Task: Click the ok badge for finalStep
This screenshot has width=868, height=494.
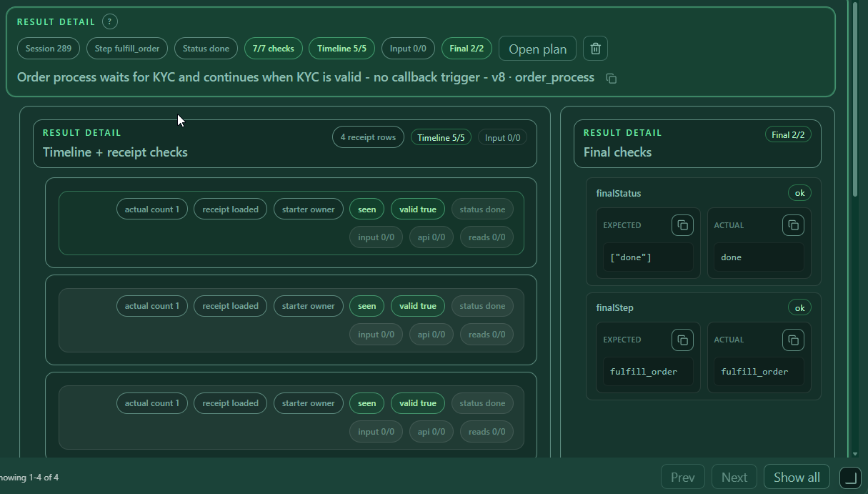Action: point(799,307)
